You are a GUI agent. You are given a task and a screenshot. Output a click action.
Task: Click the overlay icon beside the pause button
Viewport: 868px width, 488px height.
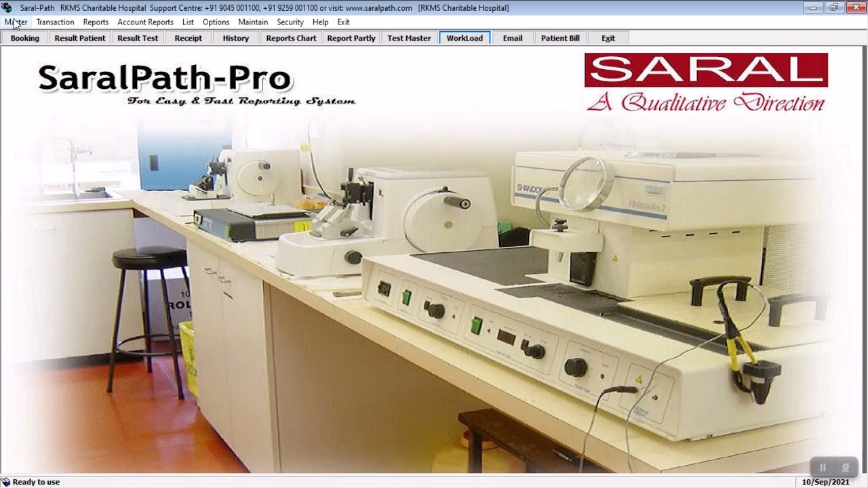pos(846,468)
